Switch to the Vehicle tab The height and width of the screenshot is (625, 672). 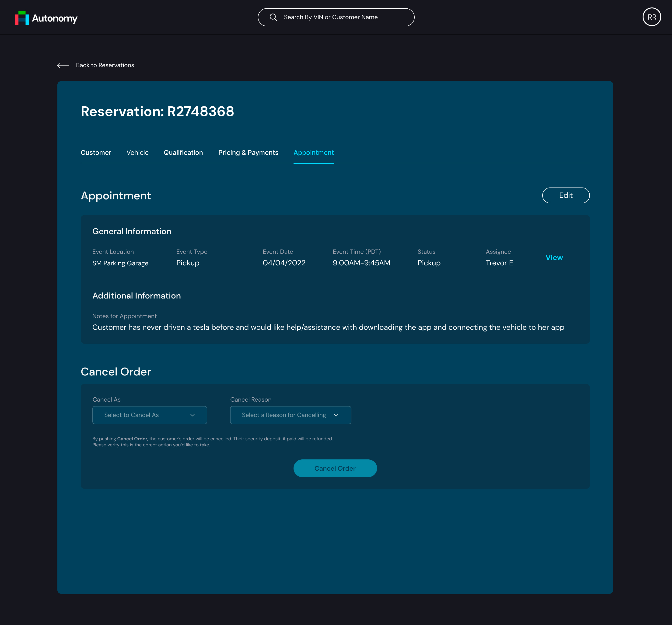[x=137, y=153]
